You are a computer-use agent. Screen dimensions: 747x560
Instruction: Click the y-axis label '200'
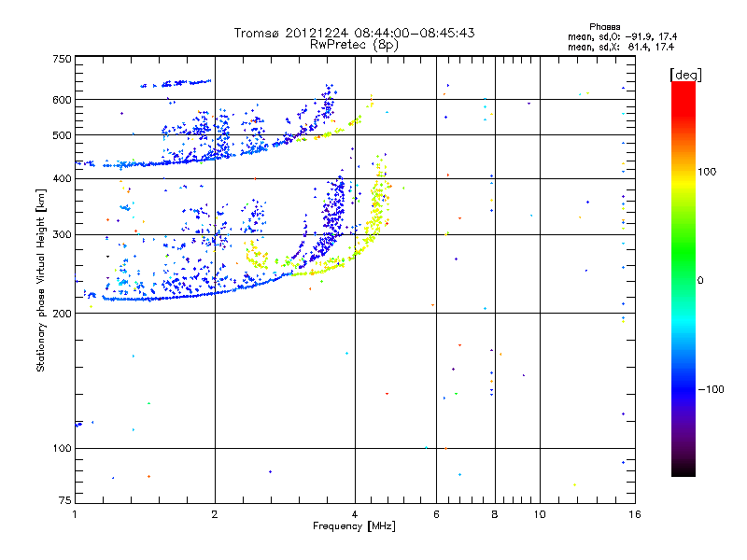62,314
